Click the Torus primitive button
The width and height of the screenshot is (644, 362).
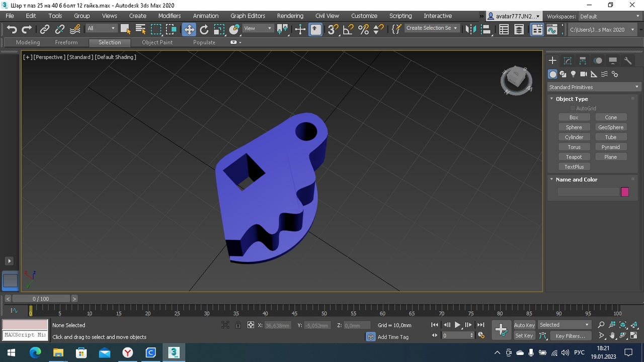pyautogui.click(x=574, y=147)
